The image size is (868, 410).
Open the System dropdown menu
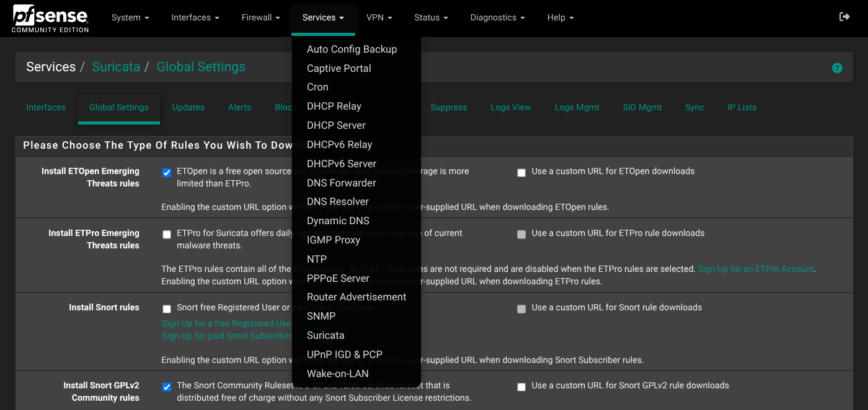tap(130, 18)
